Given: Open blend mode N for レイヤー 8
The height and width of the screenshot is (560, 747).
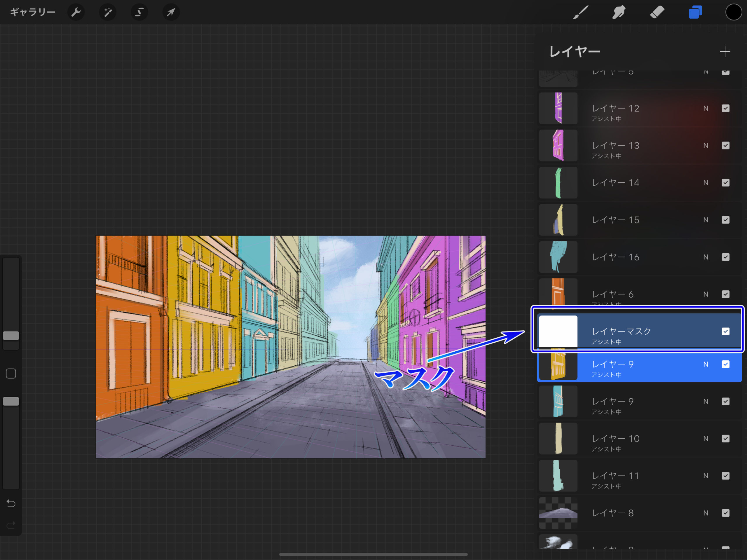Looking at the screenshot, I should (706, 513).
